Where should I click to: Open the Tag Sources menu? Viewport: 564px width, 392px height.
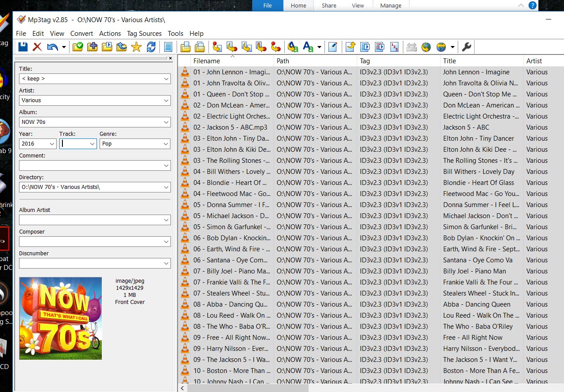[x=144, y=34]
